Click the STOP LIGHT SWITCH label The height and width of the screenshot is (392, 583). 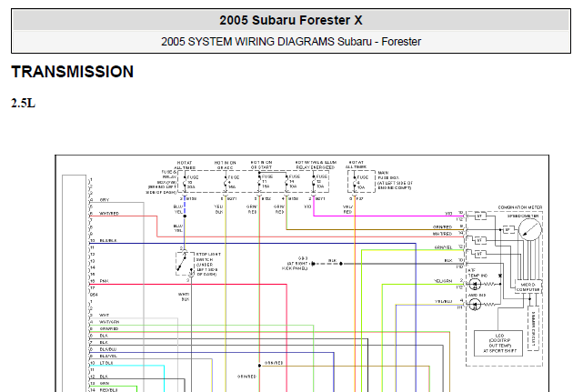point(208,264)
